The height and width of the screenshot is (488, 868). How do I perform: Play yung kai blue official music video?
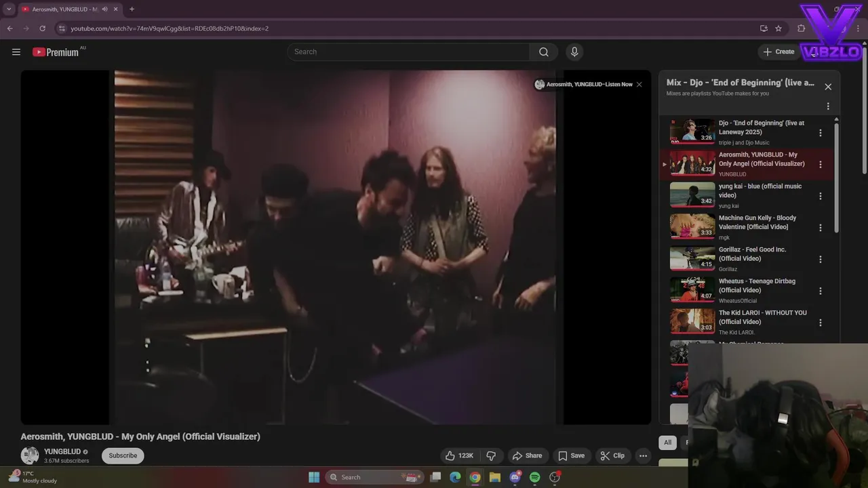click(x=760, y=190)
